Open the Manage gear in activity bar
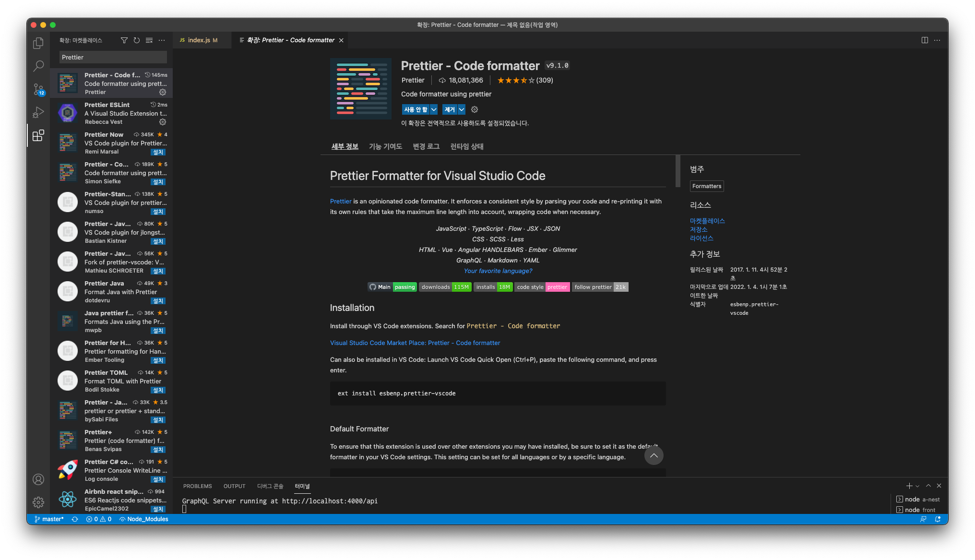This screenshot has height=560, width=975. (38, 502)
